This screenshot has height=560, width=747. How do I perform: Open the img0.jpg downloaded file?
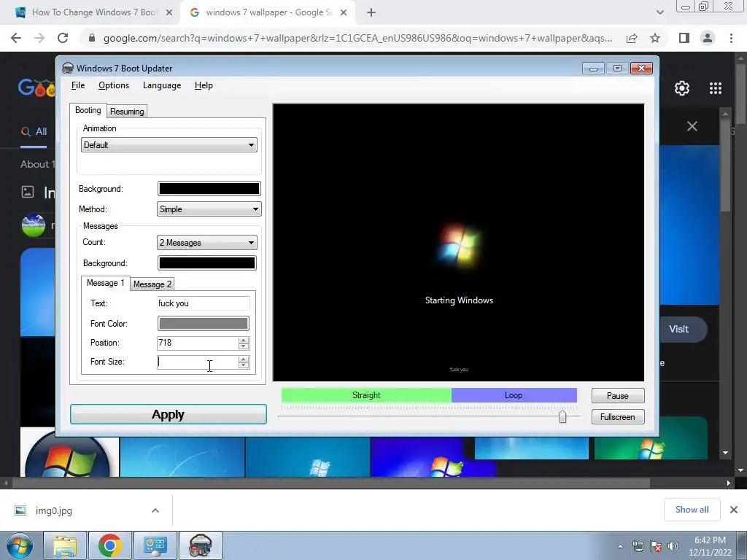point(54,511)
